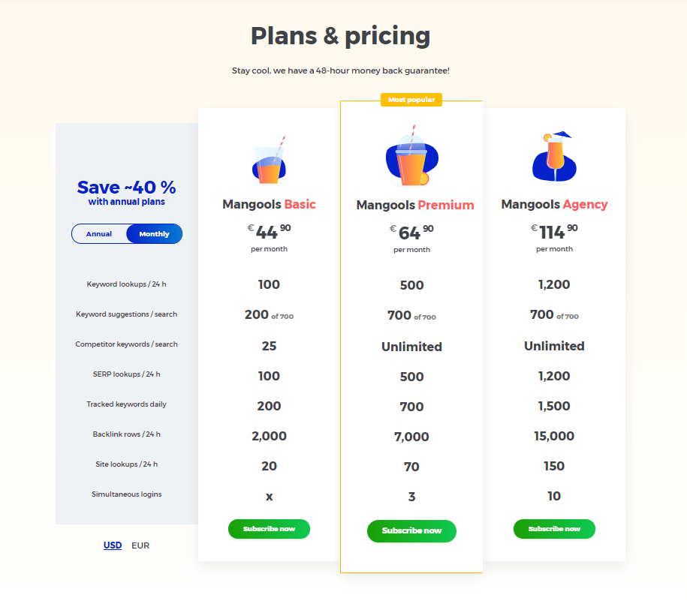The image size is (687, 616).
Task: Switch billing to Annual
Action: tap(99, 234)
